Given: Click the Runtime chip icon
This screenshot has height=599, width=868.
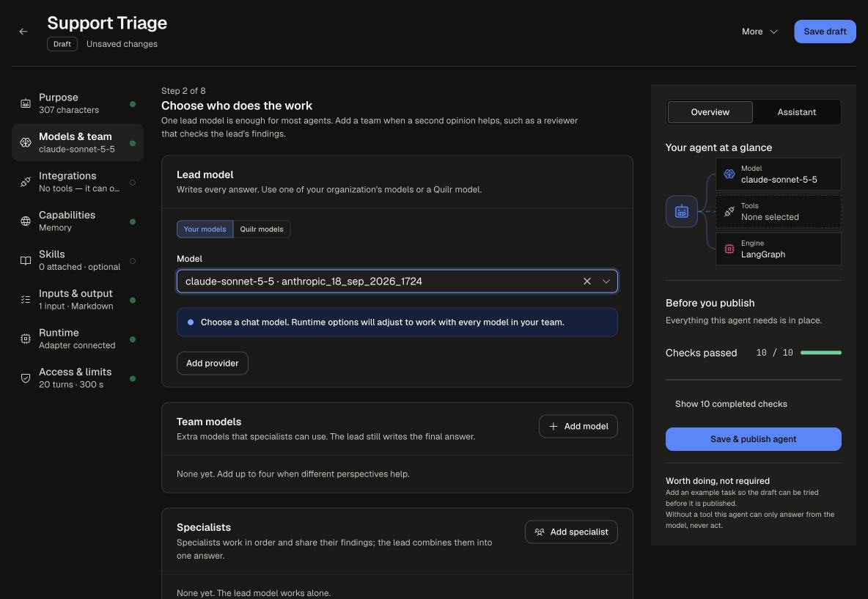Looking at the screenshot, I should coord(26,339).
